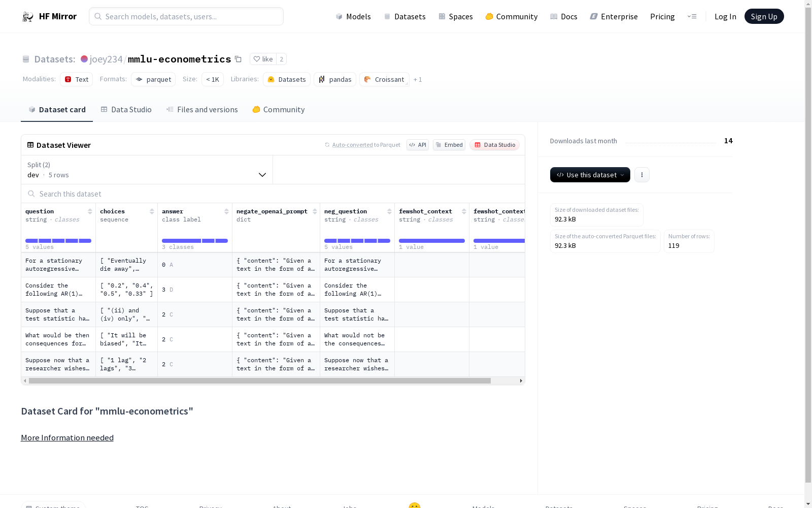Viewport: 812px width, 508px height.
Task: Click the Sign Up button
Action: [764, 16]
